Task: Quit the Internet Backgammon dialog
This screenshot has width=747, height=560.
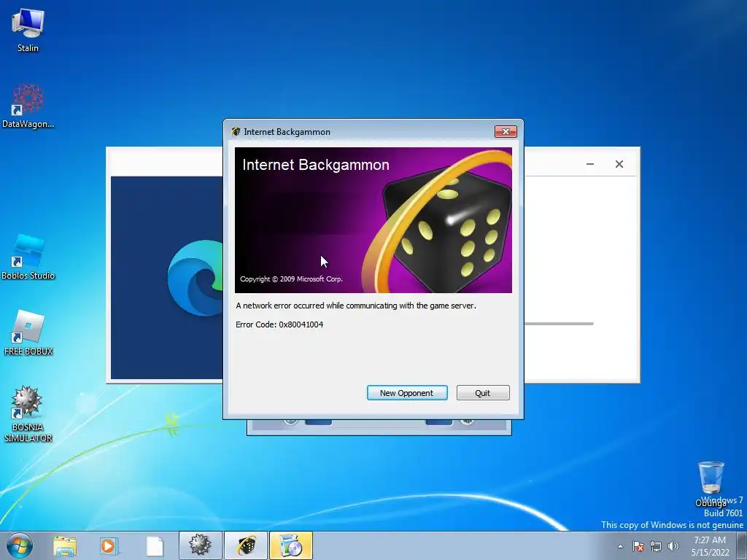Action: (x=483, y=393)
